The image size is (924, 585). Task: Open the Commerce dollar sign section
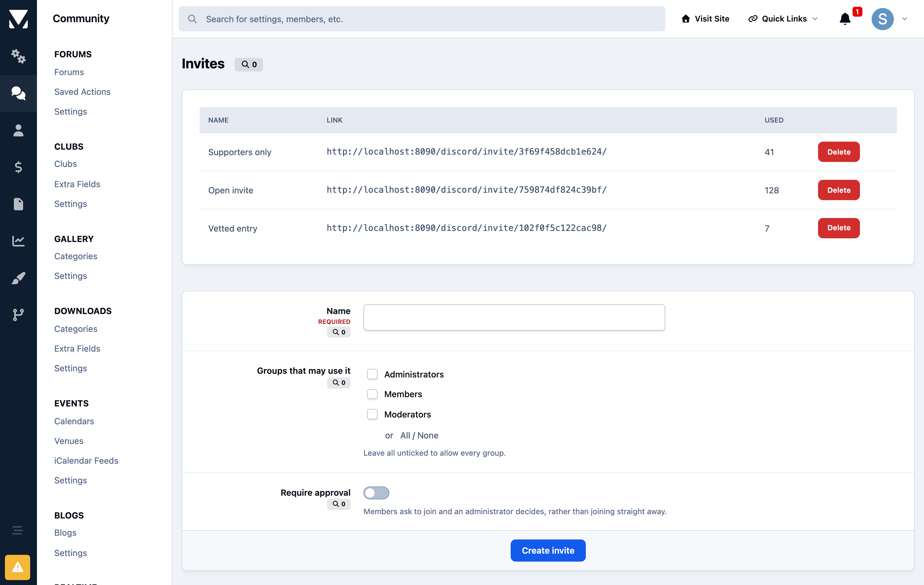tap(18, 167)
